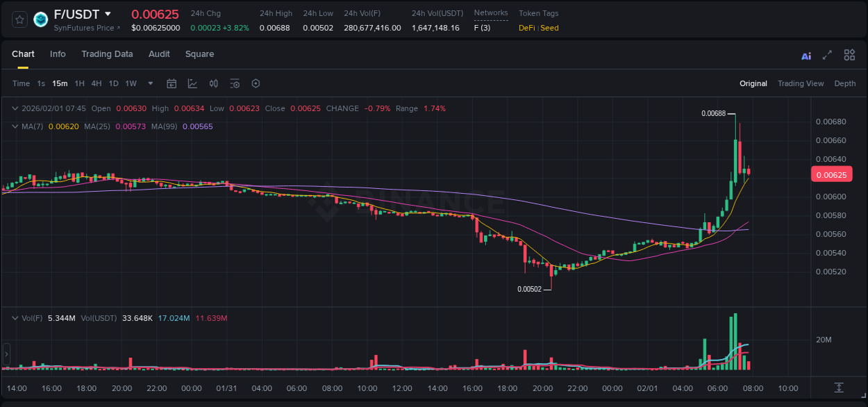
Task: Open the date range calendar picker
Action: point(172,83)
